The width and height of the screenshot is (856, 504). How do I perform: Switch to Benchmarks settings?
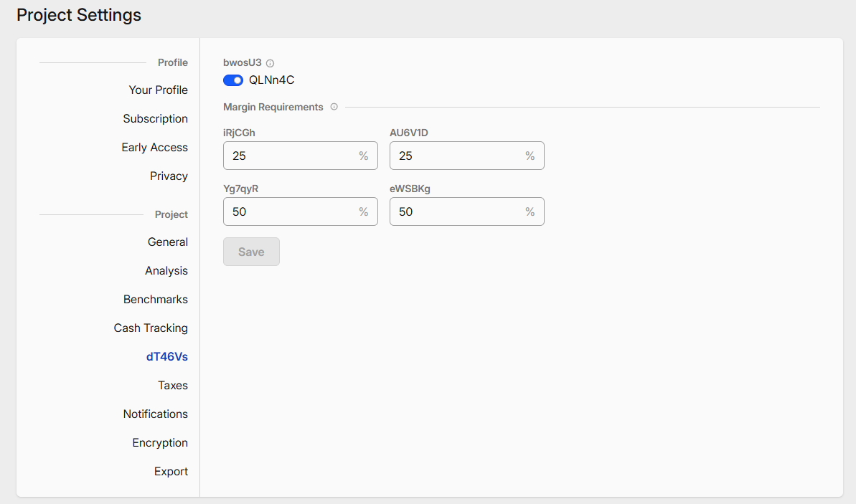pos(155,299)
